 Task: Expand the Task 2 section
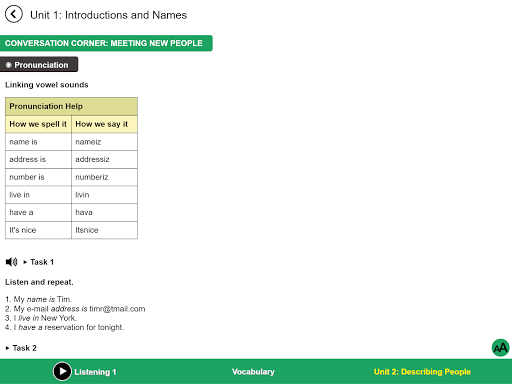[21, 348]
